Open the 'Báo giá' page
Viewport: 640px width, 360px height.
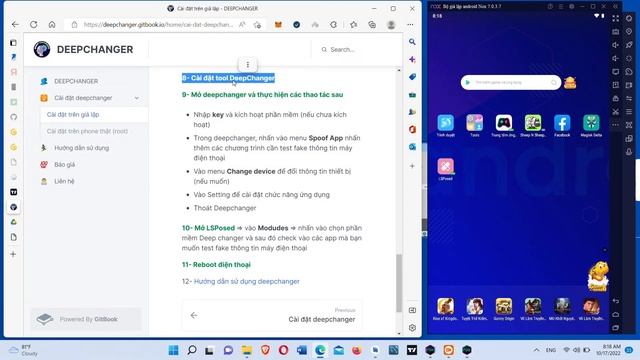click(64, 164)
